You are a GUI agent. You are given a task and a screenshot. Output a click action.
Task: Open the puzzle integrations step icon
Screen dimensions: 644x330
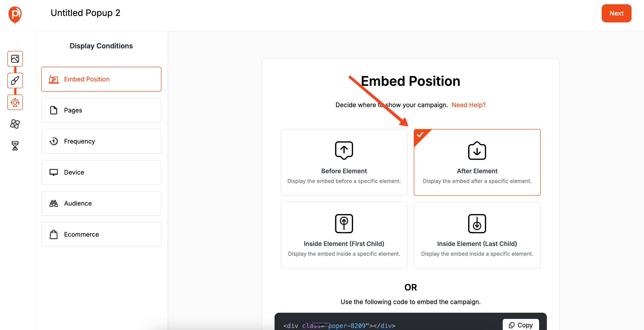(15, 124)
